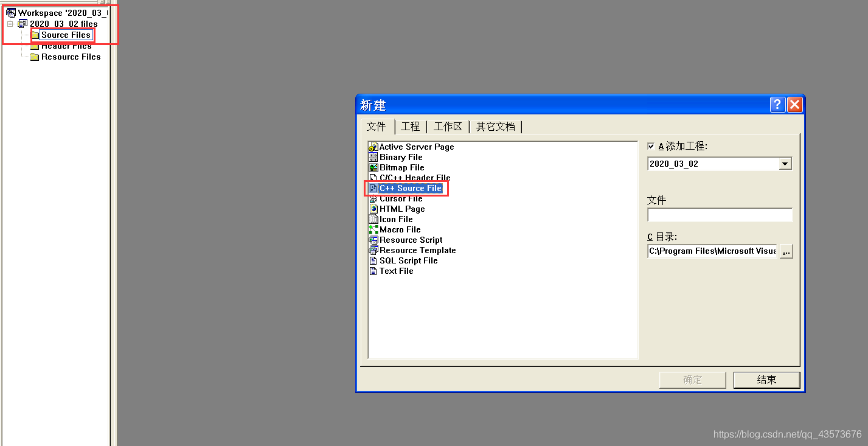Click the browse directory ... button
Viewport: 868px width, 446px height.
[786, 251]
